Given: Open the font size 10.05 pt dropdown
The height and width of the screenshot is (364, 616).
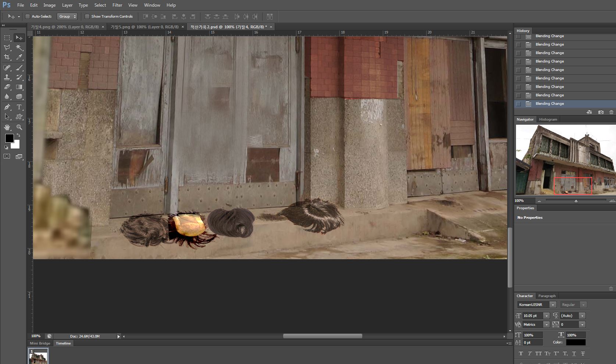Looking at the screenshot, I should [546, 316].
